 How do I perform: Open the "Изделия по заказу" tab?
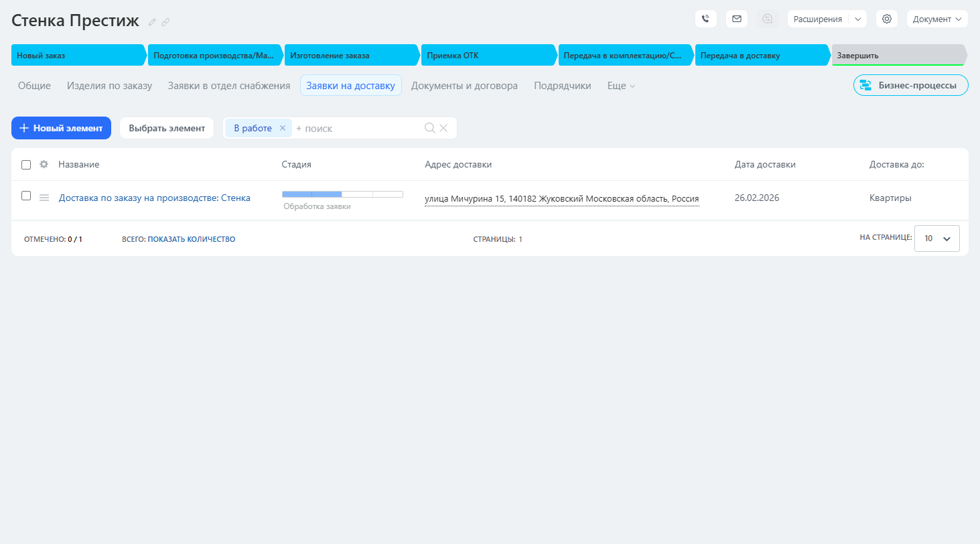click(109, 86)
